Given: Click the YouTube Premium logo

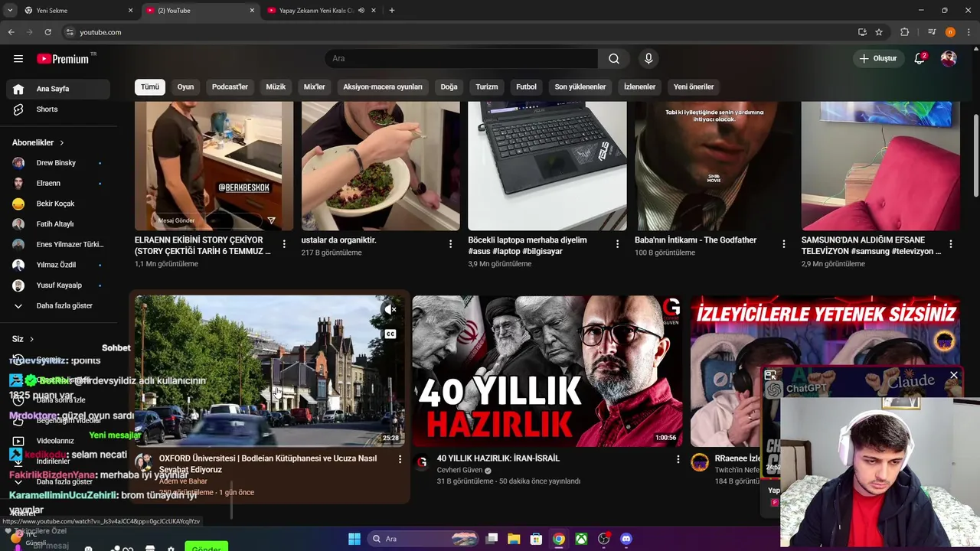Looking at the screenshot, I should click(64, 59).
